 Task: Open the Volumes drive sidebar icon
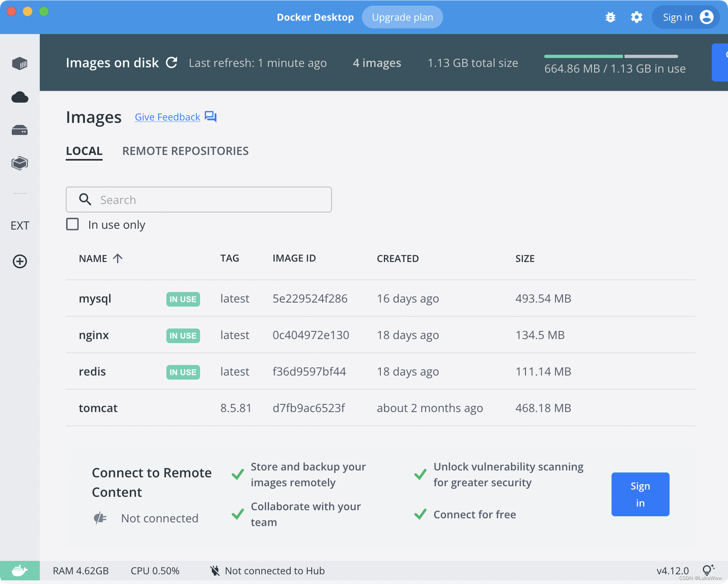19,130
